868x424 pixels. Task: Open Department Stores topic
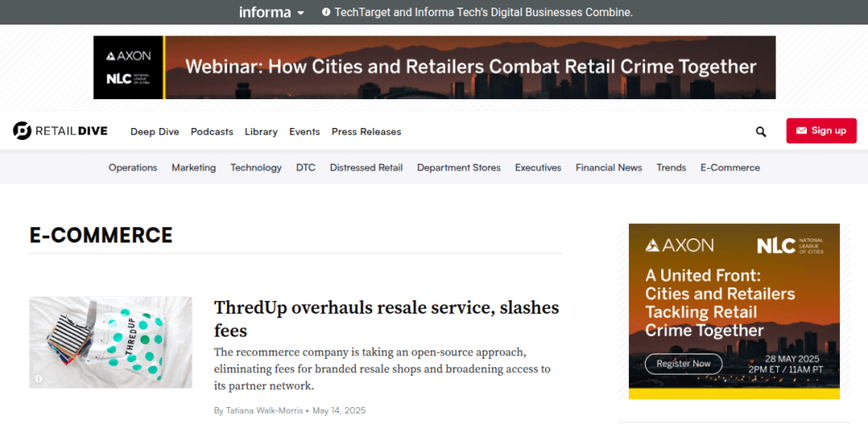click(x=459, y=167)
